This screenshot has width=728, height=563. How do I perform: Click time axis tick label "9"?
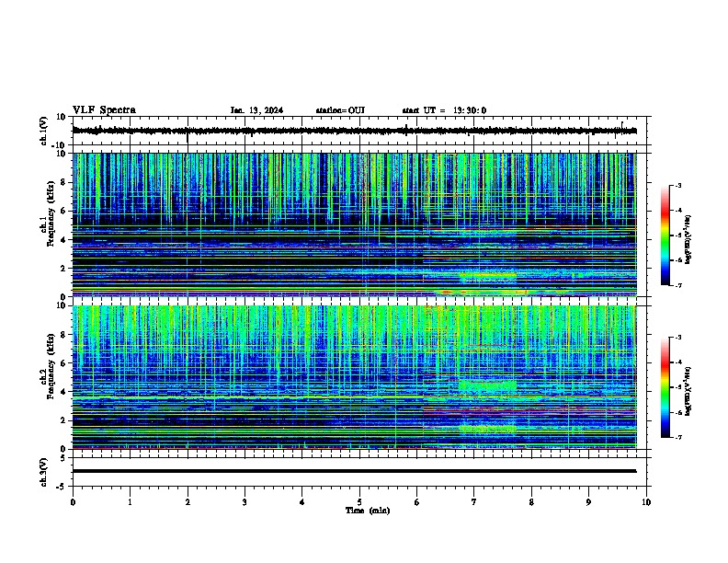[588, 502]
